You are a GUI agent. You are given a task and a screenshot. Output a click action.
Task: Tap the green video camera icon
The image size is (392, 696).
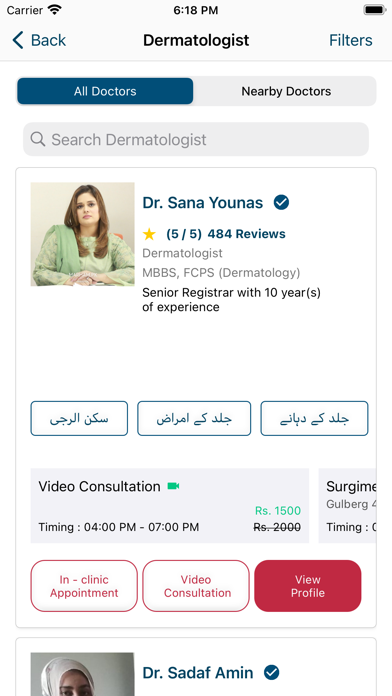pos(173,486)
